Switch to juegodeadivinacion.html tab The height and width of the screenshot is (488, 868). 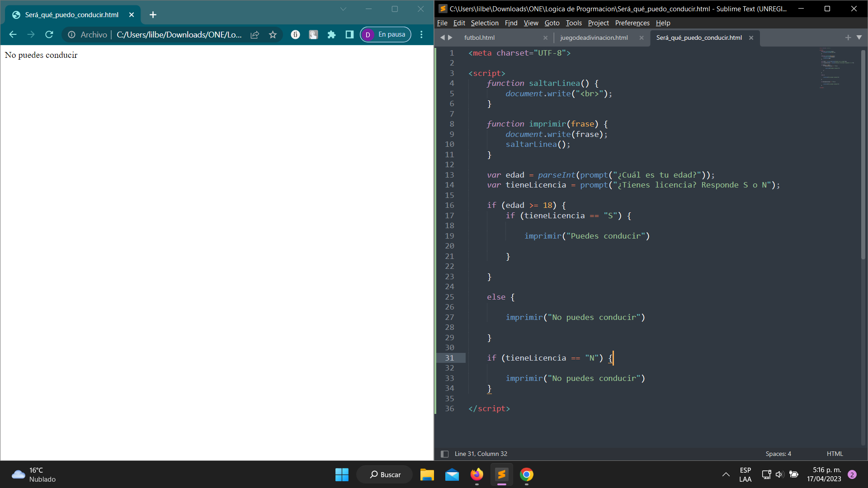click(594, 38)
